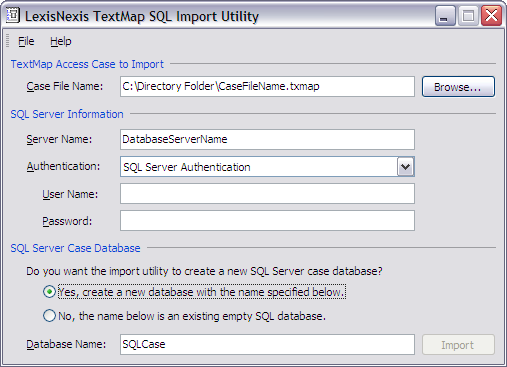This screenshot has height=367, width=507.
Task: Choose 'No, existing empty SQL database' option
Action: coord(49,316)
